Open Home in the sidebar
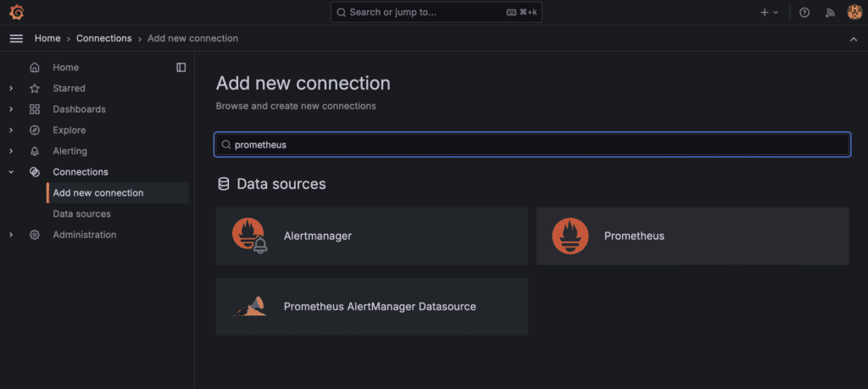Screen dimensions: 868x389 point(66,68)
